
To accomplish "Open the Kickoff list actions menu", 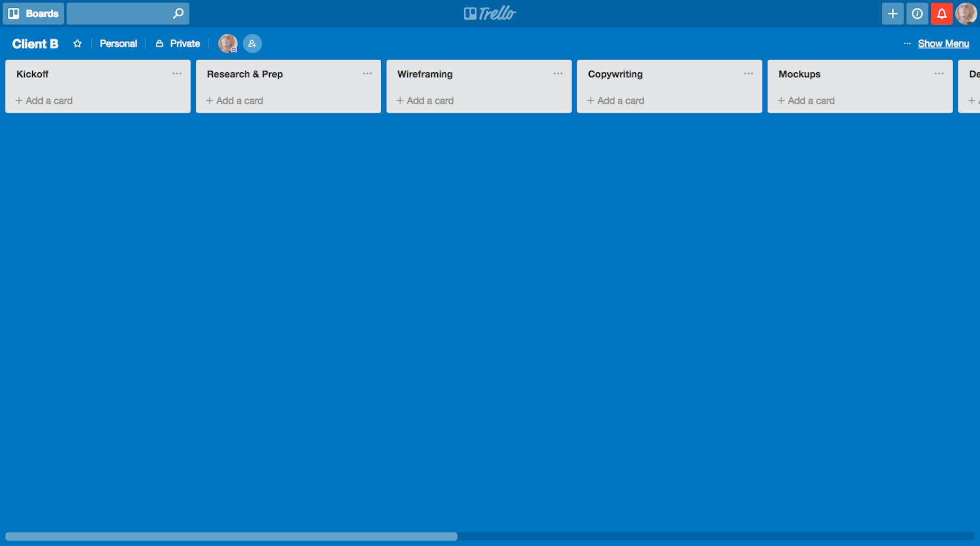I will pos(177,74).
